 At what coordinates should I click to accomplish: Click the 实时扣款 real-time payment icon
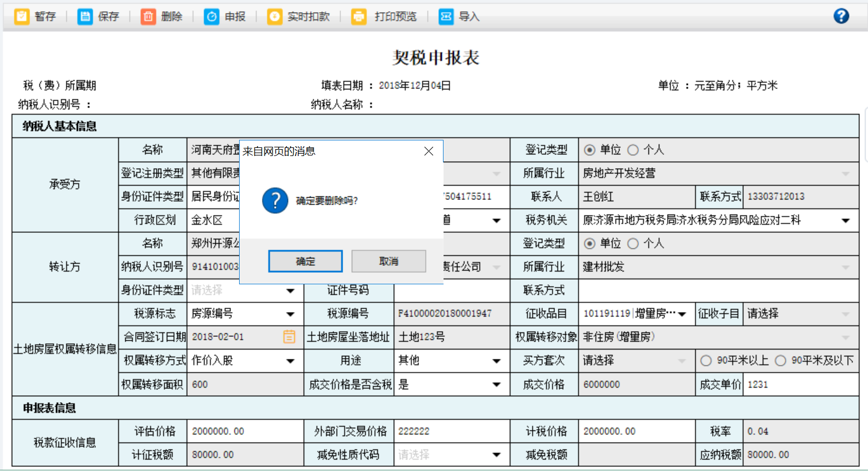[x=275, y=17]
